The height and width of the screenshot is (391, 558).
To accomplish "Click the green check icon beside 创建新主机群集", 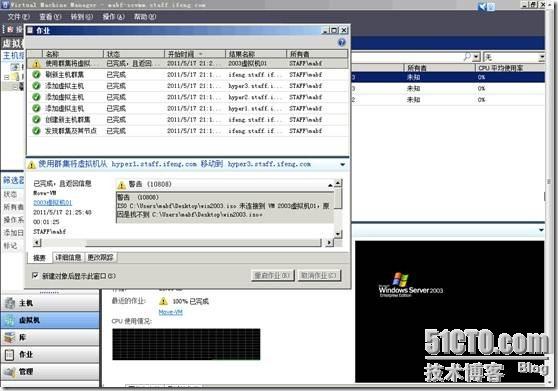I will pos(36,120).
